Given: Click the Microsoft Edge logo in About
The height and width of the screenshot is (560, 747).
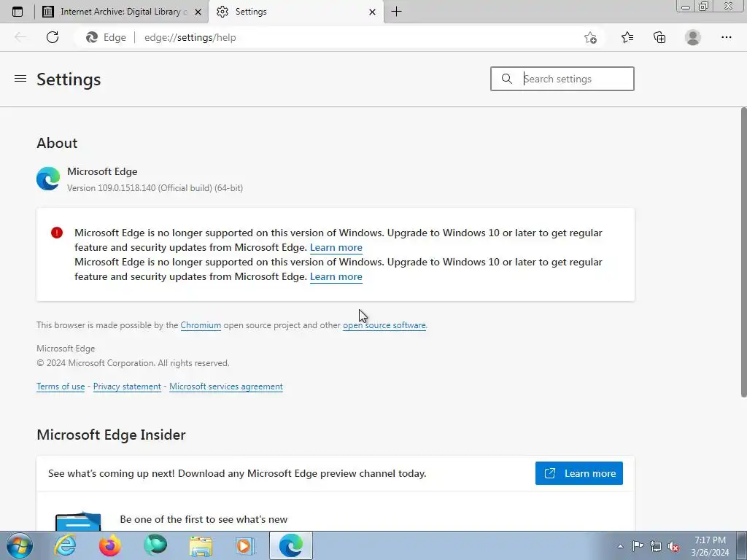Looking at the screenshot, I should point(48,179).
